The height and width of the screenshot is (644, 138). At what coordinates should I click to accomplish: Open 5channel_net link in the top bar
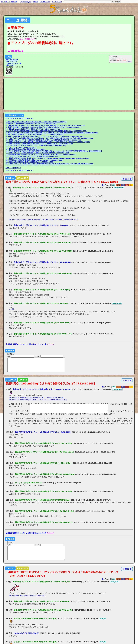point(26,2)
